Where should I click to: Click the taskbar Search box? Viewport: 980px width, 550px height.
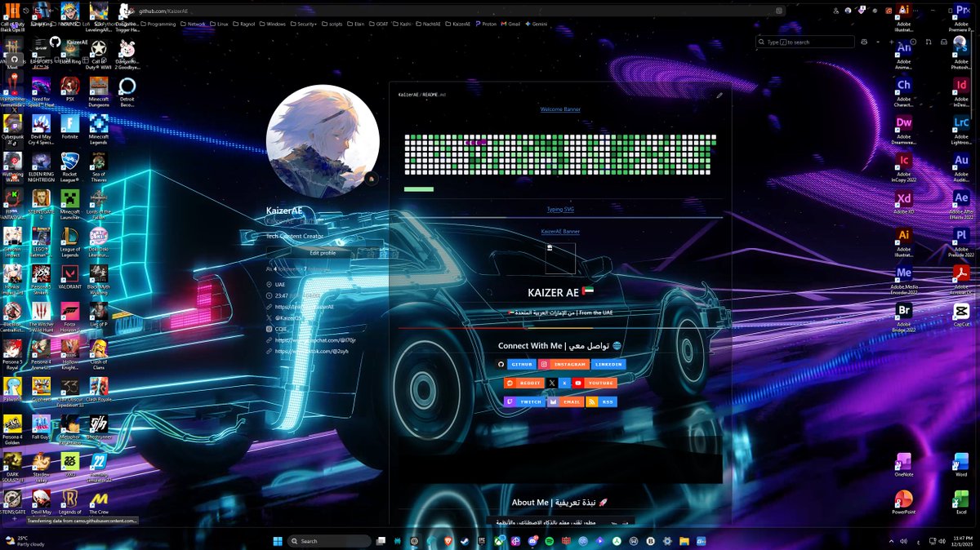(329, 540)
